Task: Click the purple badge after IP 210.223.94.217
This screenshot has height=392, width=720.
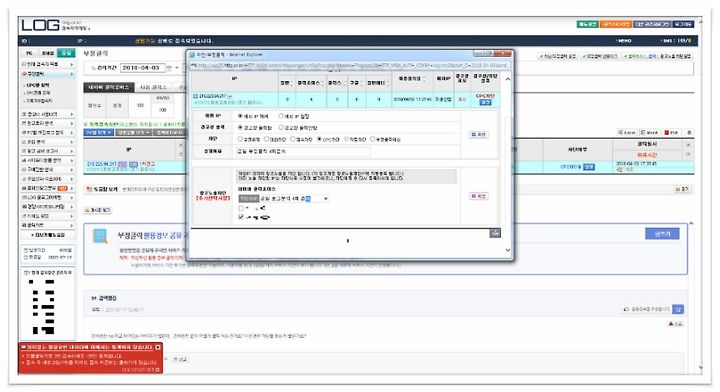Action: [x=123, y=164]
